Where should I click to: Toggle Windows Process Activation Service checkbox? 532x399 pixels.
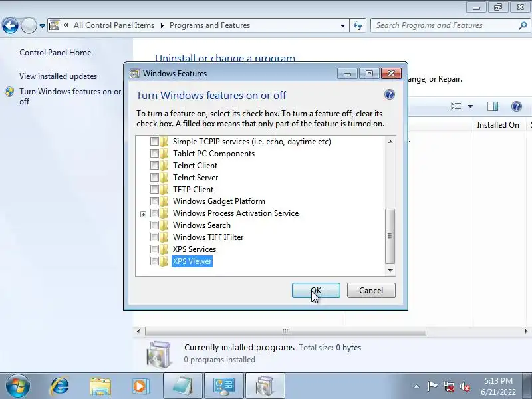click(x=154, y=213)
